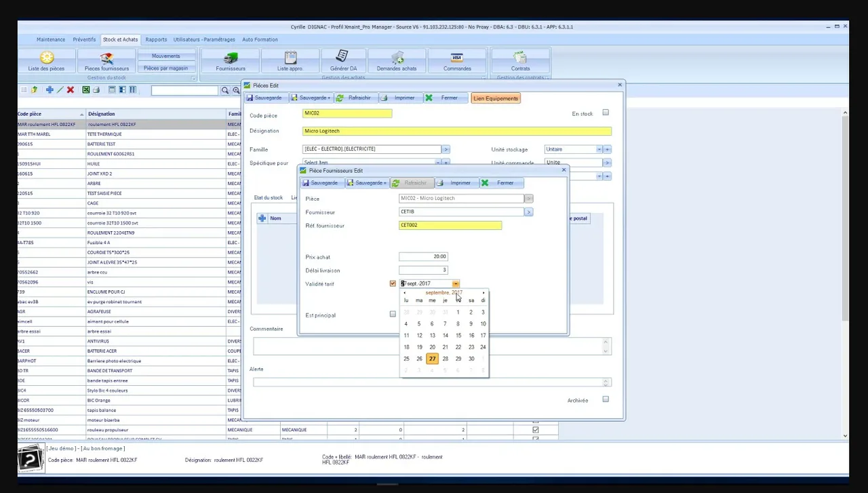Viewport: 868px width, 493px height.
Task: Uncheck the Validité tarif checkbox
Action: coord(393,283)
